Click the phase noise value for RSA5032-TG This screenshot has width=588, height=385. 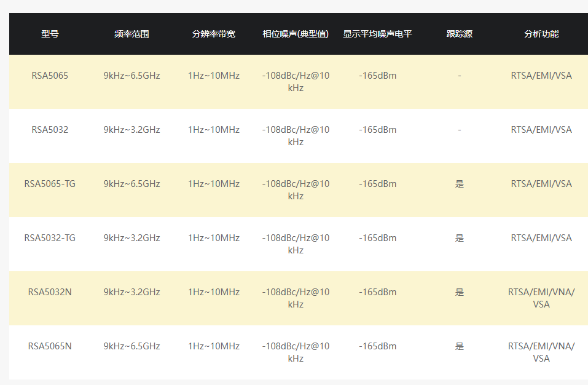(x=296, y=244)
